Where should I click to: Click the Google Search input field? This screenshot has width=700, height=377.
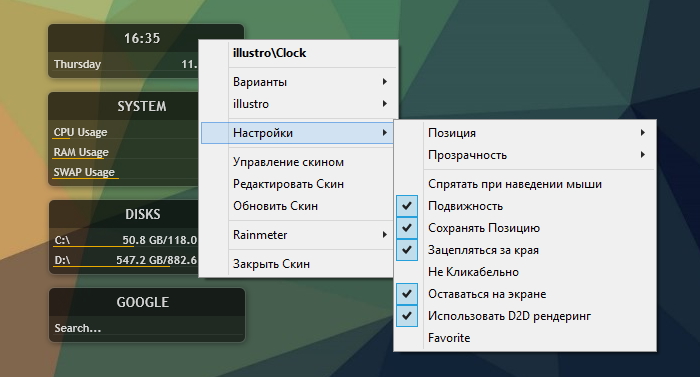pyautogui.click(x=147, y=328)
